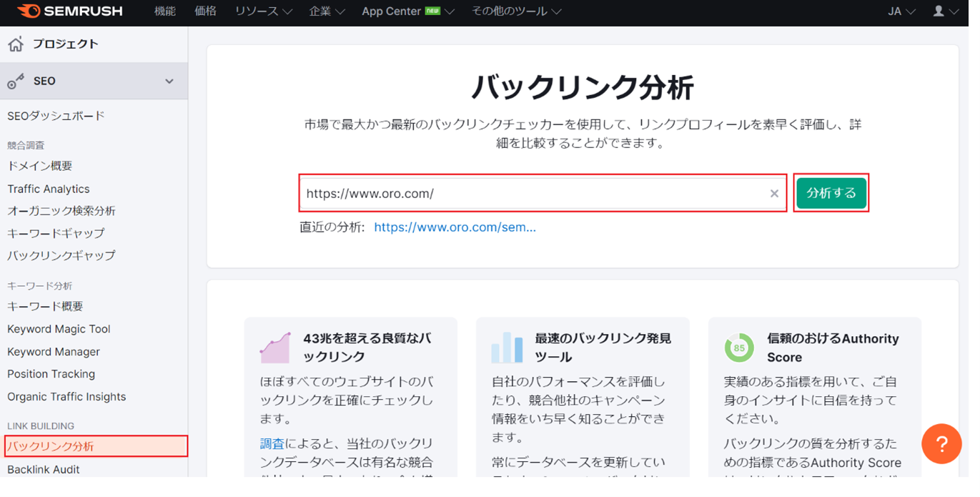Open Backlink Audit in sidebar
Image resolution: width=980 pixels, height=497 pixels.
coord(44,470)
